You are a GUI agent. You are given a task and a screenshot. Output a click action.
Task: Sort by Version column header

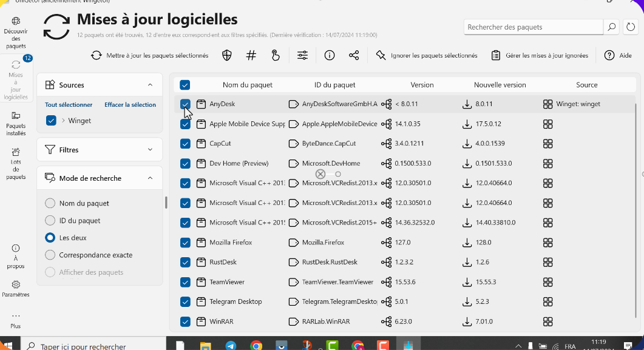(422, 85)
